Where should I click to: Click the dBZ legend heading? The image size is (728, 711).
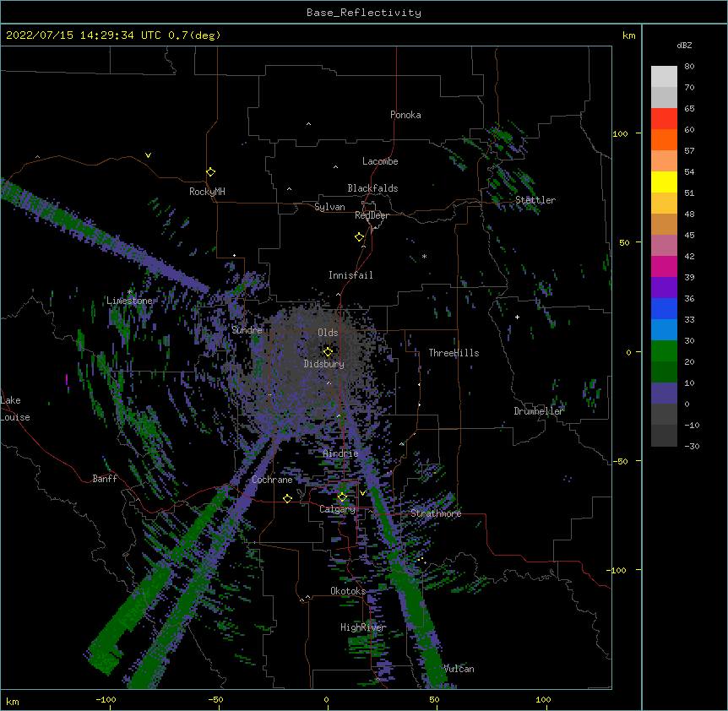[x=684, y=45]
